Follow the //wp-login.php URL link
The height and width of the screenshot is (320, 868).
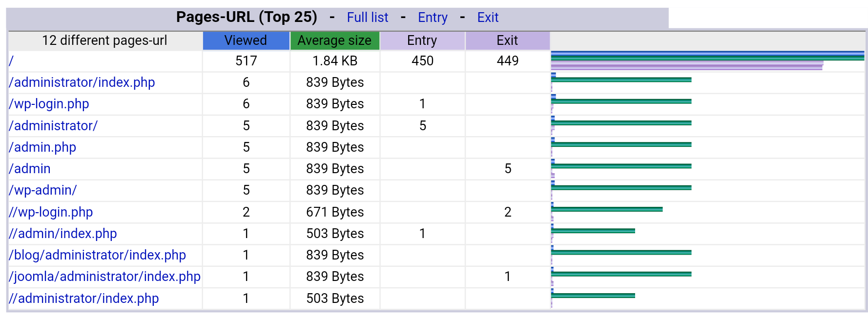click(51, 212)
